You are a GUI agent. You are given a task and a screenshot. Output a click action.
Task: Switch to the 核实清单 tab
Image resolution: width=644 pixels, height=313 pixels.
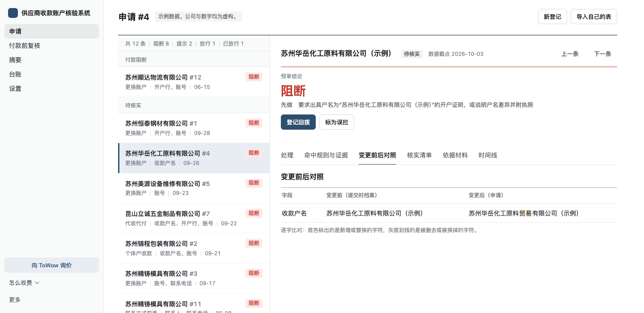point(419,155)
